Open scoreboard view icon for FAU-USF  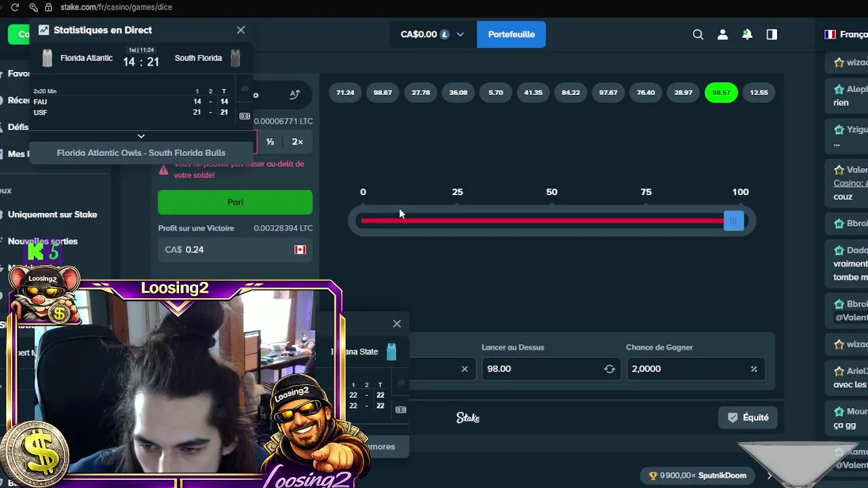point(245,116)
